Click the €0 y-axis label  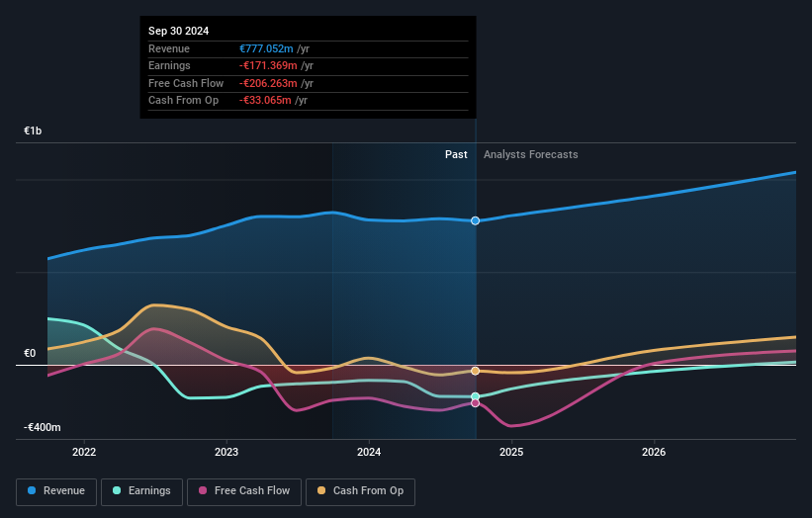click(30, 354)
